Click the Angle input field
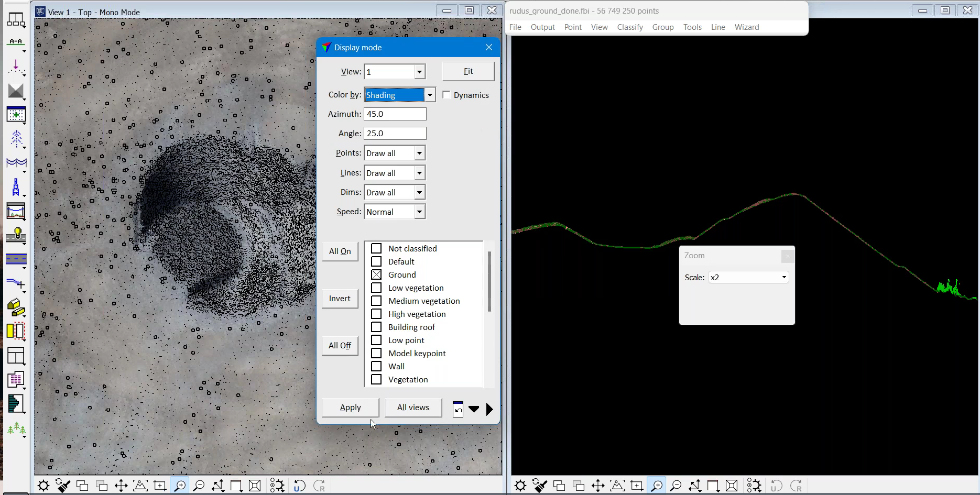This screenshot has height=495, width=980. point(395,134)
